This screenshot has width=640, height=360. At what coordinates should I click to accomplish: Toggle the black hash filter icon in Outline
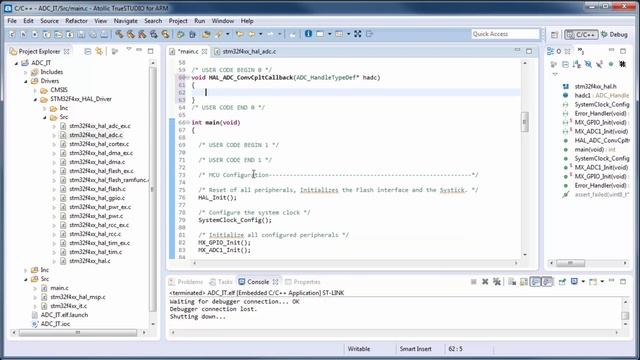coord(622,64)
